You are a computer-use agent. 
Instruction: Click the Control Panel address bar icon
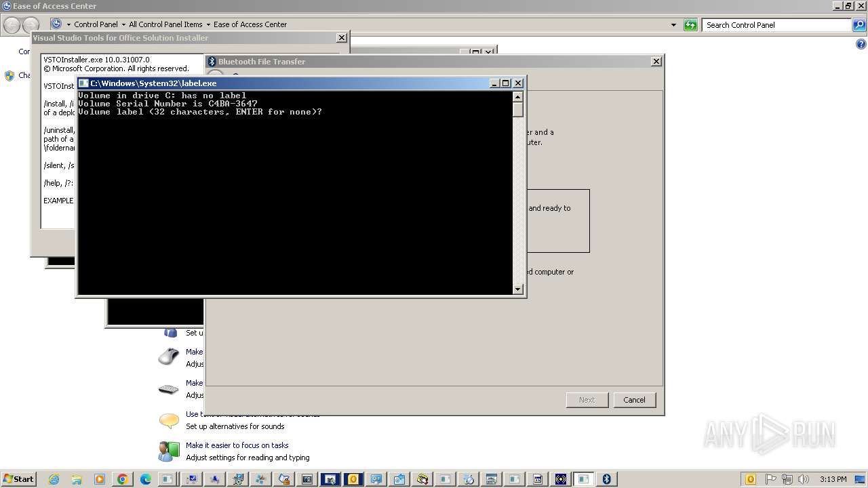point(56,24)
